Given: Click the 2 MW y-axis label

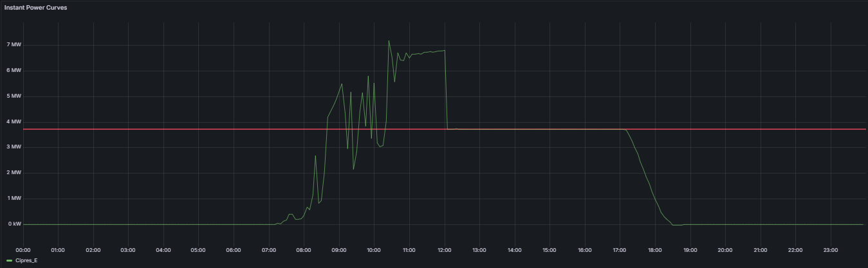Looking at the screenshot, I should (14, 173).
